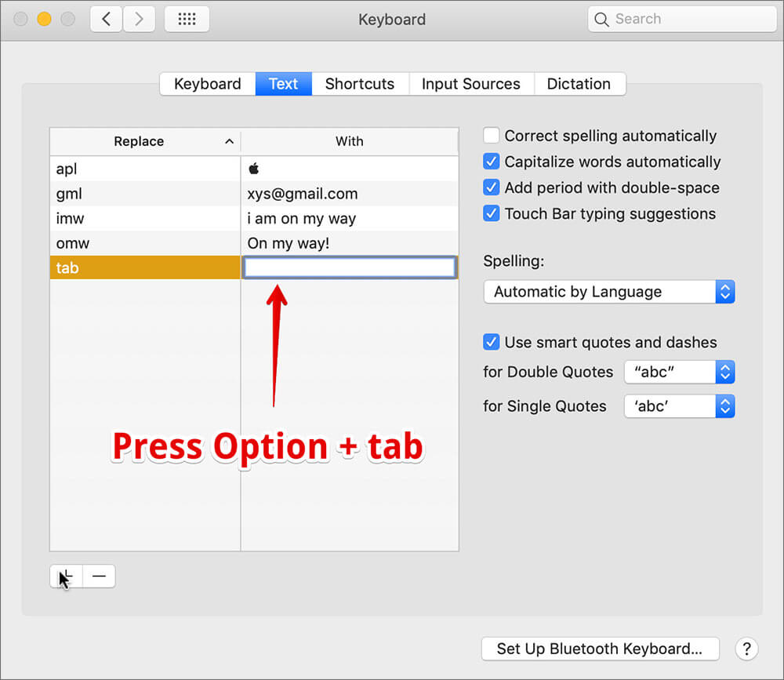Show all preferences grid icon
Image resolution: width=784 pixels, height=680 pixels.
tap(187, 19)
